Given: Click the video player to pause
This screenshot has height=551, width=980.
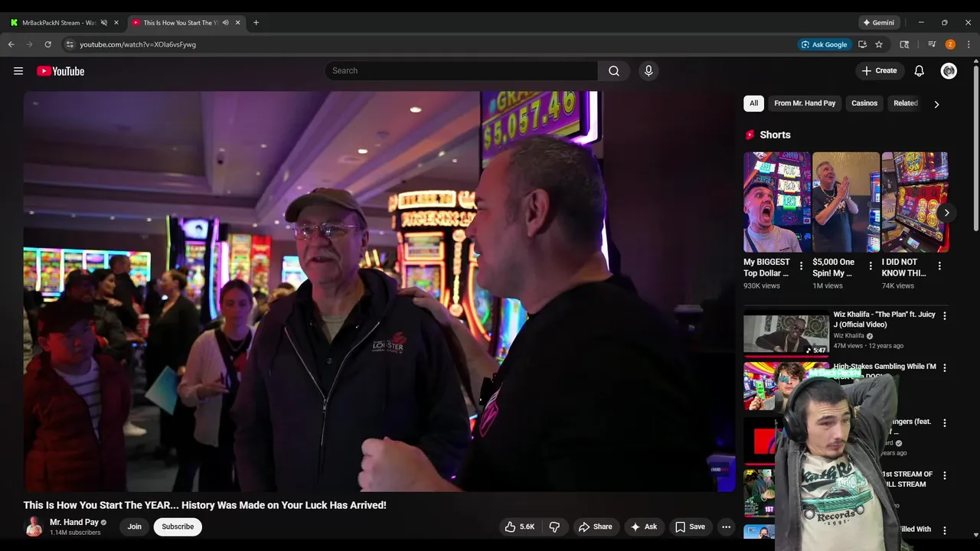Looking at the screenshot, I should (x=379, y=292).
